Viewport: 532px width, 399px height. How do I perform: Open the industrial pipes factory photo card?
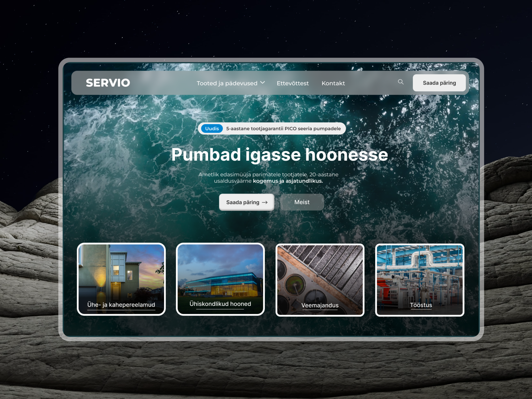(x=420, y=280)
